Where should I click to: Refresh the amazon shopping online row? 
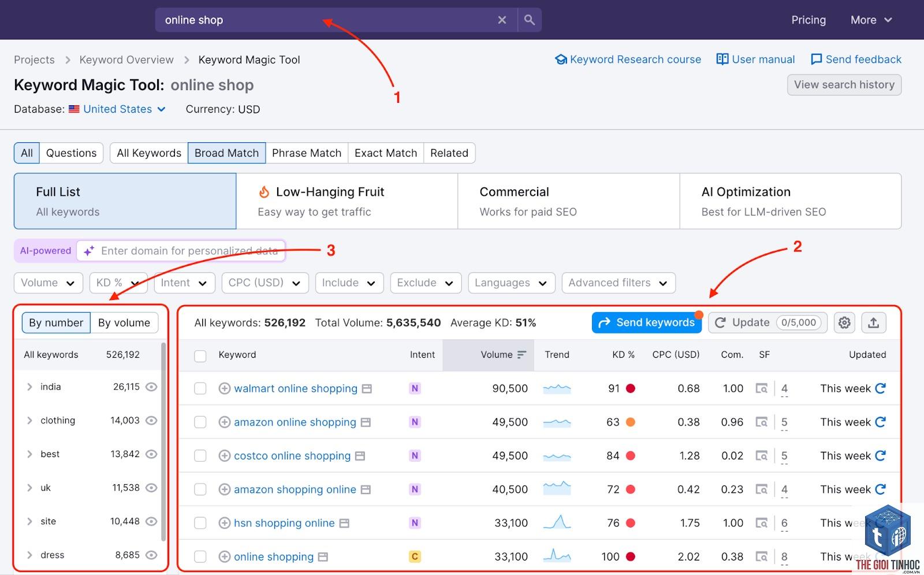pyautogui.click(x=880, y=489)
